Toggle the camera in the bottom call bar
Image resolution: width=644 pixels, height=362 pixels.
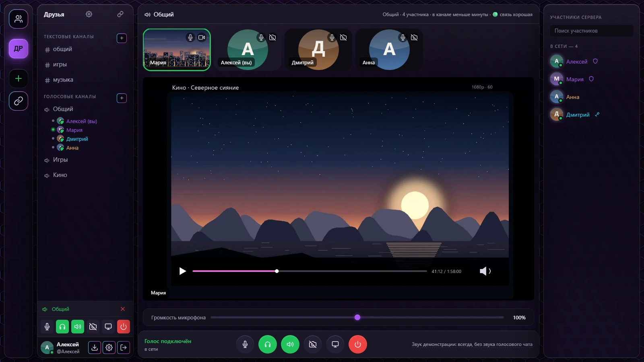(313, 344)
